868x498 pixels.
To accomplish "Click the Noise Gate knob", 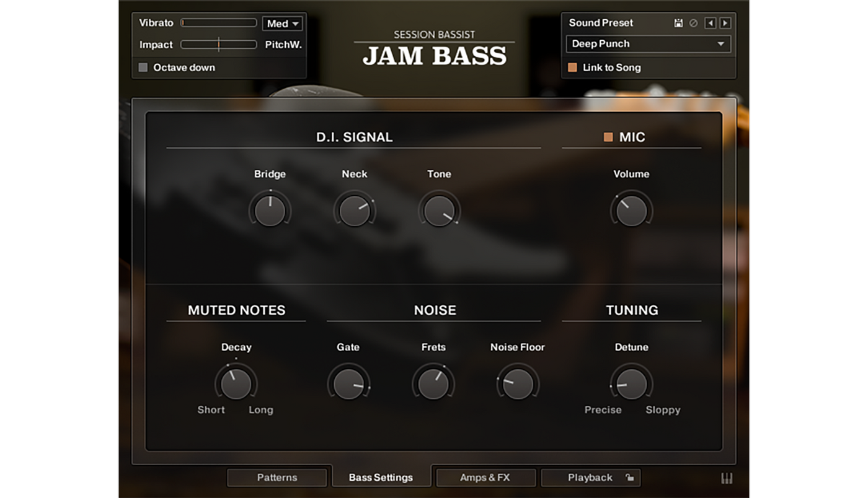I will (348, 383).
